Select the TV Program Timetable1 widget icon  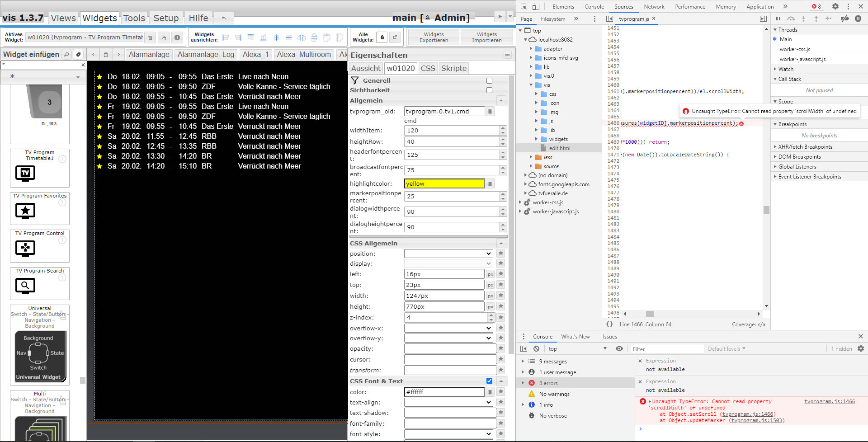click(25, 173)
